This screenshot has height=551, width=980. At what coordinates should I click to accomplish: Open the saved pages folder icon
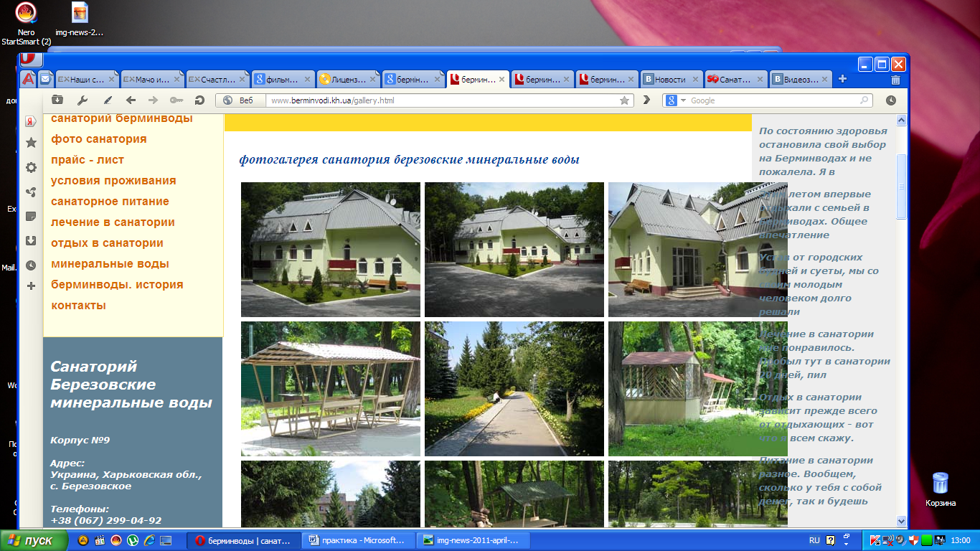point(57,100)
